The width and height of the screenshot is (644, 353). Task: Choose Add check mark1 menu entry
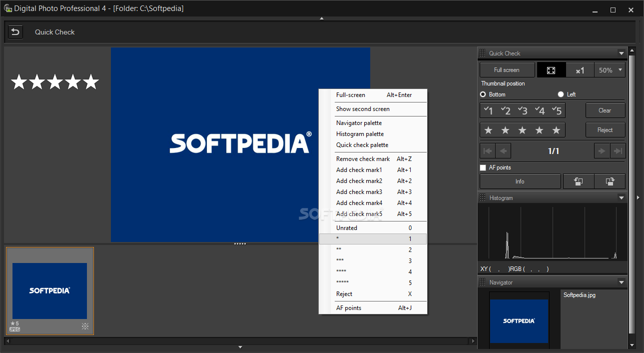click(x=373, y=170)
